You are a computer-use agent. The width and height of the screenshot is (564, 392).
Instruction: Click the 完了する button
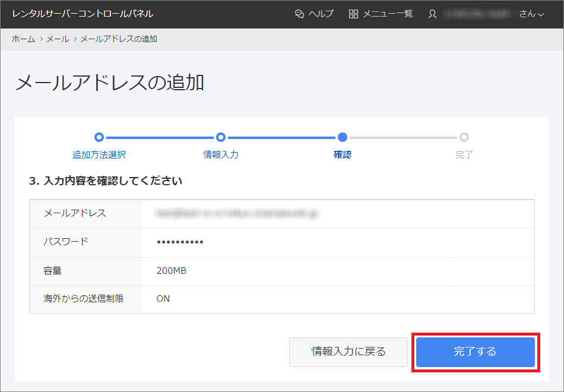tap(475, 352)
